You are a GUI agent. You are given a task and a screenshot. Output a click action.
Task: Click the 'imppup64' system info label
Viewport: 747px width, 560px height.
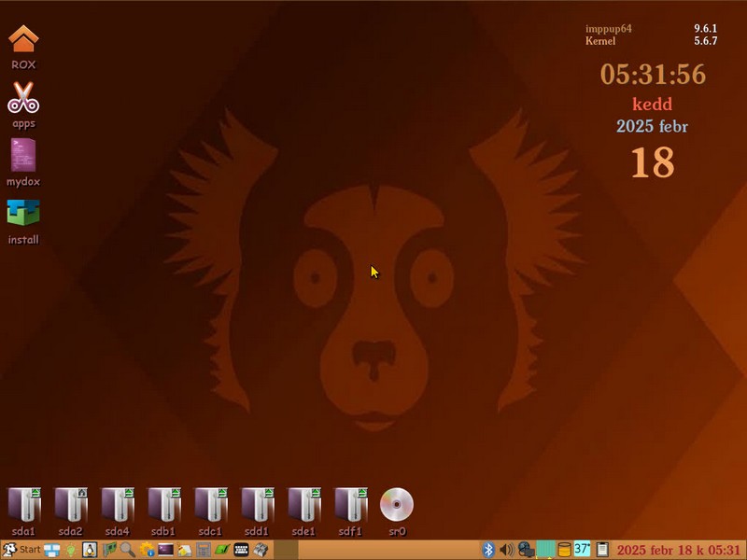pyautogui.click(x=609, y=29)
